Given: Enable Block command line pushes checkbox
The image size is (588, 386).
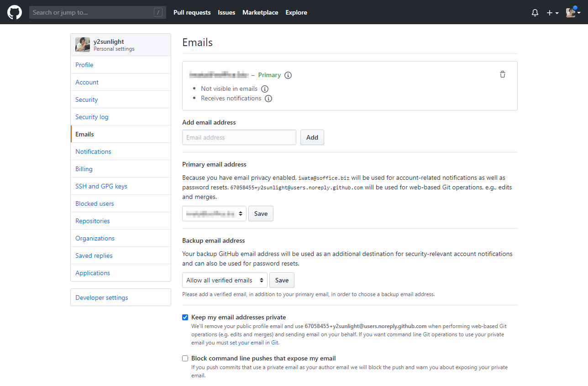Looking at the screenshot, I should [185, 359].
